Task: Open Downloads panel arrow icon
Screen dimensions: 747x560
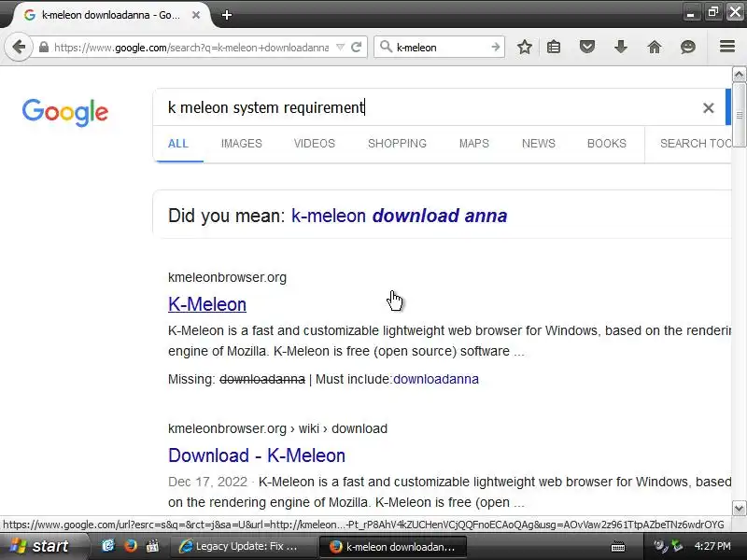Action: coord(620,47)
